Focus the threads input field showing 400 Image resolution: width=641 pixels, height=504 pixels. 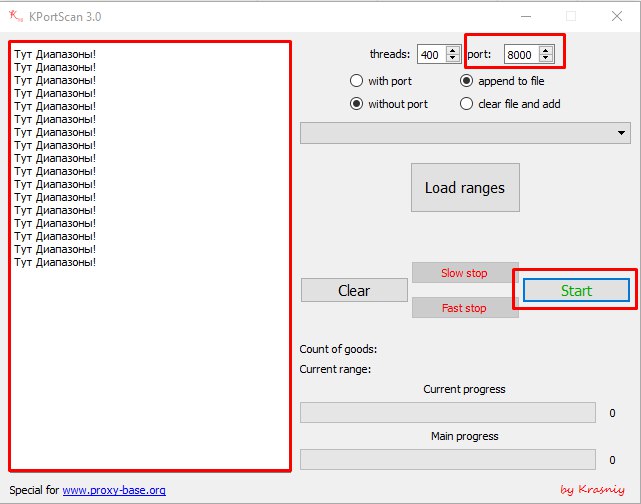click(432, 54)
